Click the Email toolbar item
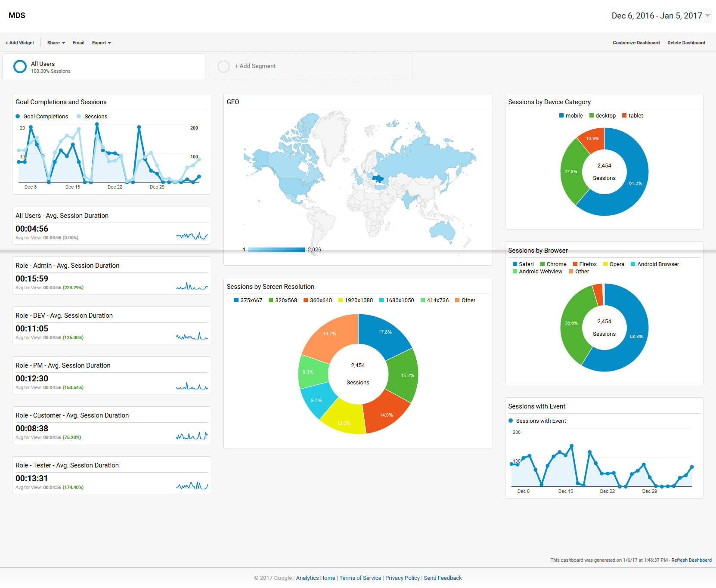This screenshot has height=588, width=716. pyautogui.click(x=78, y=43)
